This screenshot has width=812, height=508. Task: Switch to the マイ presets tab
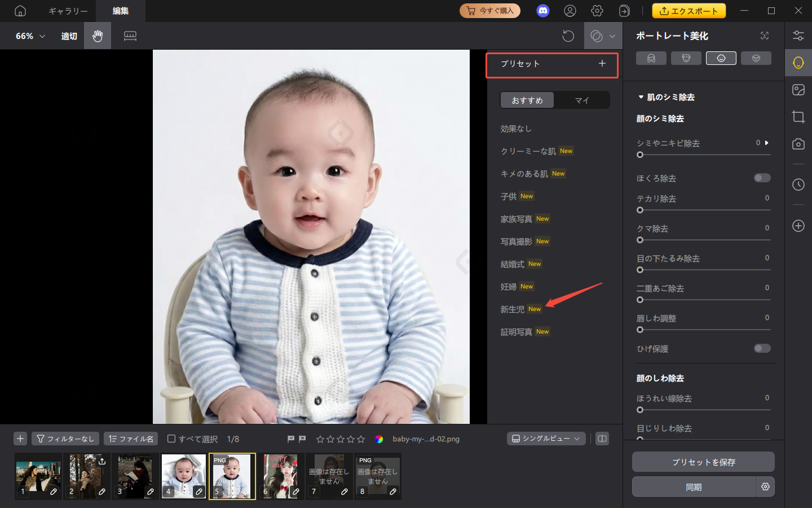(x=582, y=100)
